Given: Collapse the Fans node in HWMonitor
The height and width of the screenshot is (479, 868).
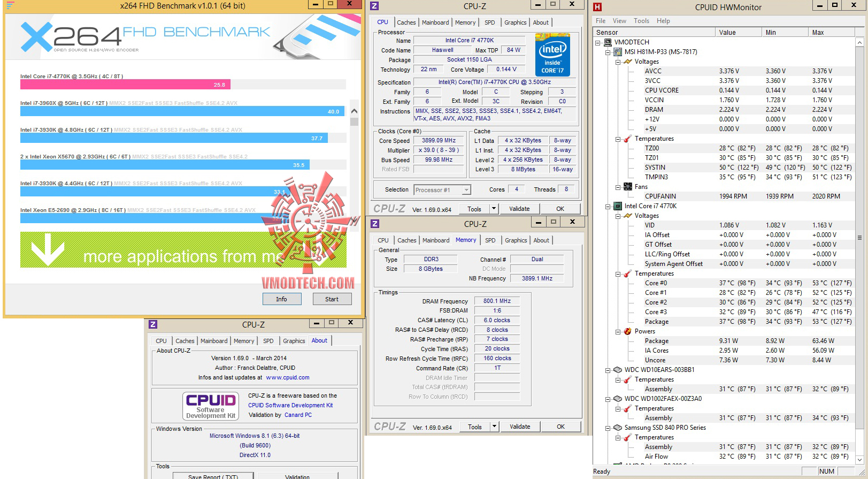Looking at the screenshot, I should [618, 187].
